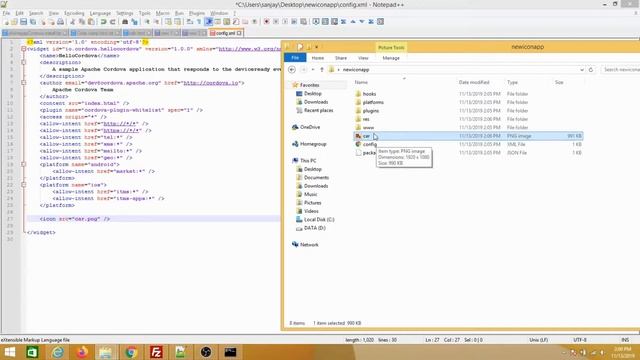Click the Explorer Refresh button
Image resolution: width=640 pixels, height=360 pixels.
591,70
